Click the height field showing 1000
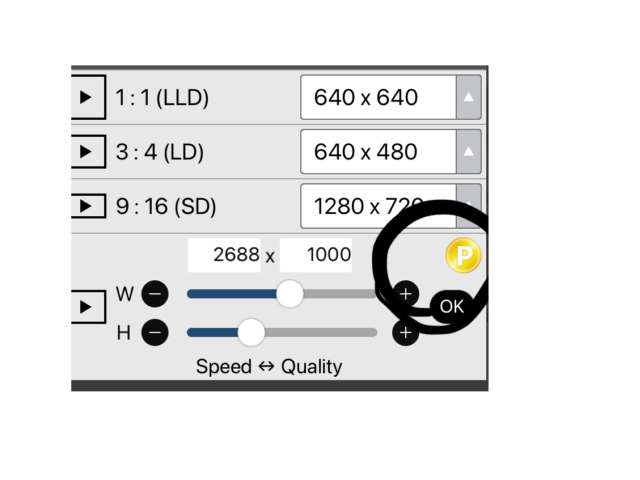This screenshot has width=640, height=480. 316,255
